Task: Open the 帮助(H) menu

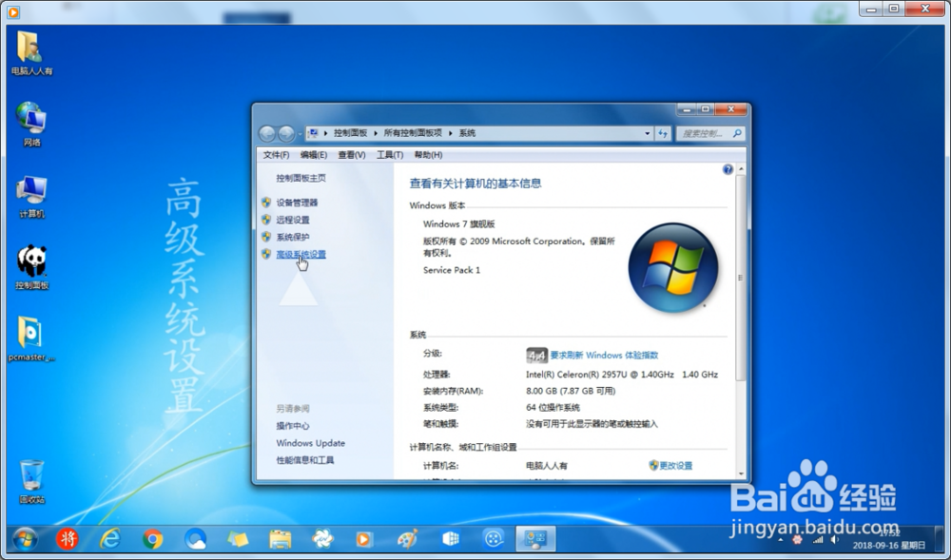Action: (x=428, y=155)
